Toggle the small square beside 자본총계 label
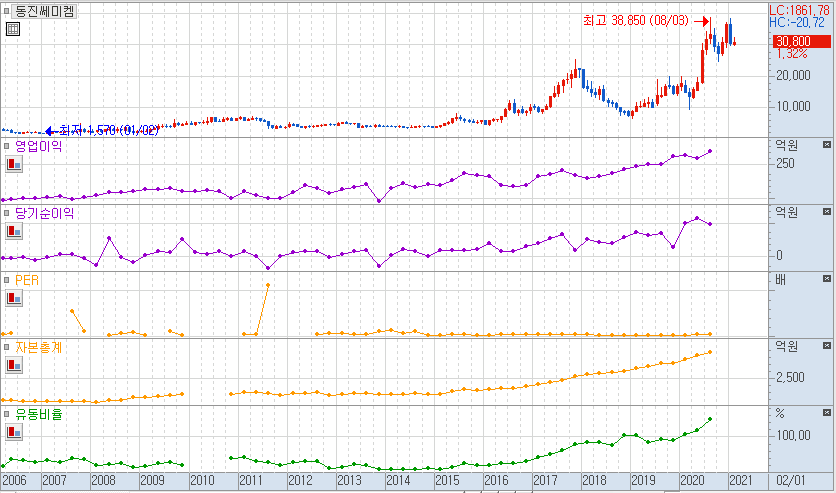The width and height of the screenshot is (836, 493). click(6, 347)
